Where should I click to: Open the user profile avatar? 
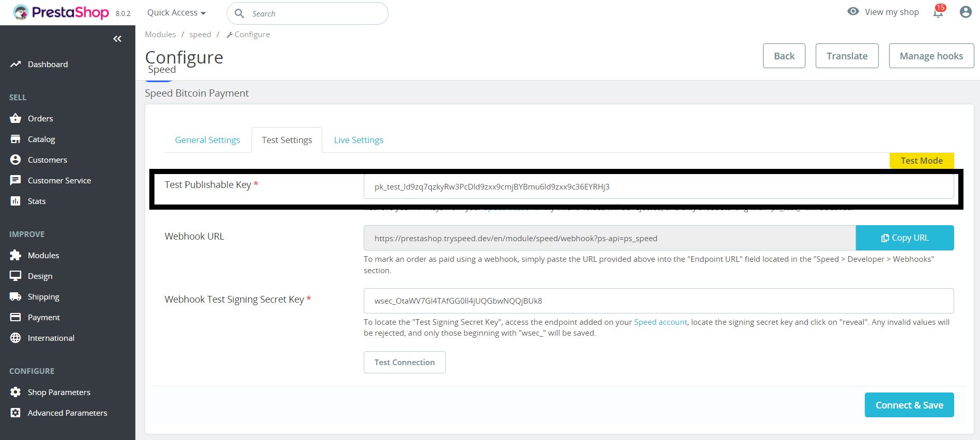pos(966,12)
